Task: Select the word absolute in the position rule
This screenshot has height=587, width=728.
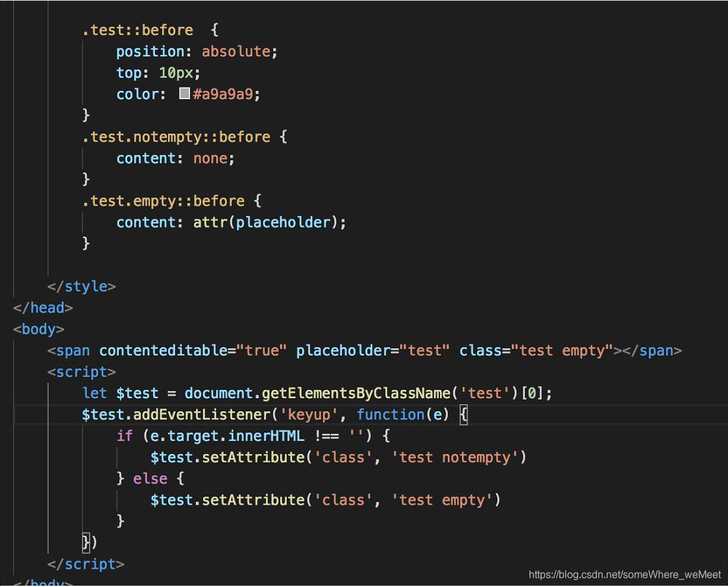Action: [236, 51]
